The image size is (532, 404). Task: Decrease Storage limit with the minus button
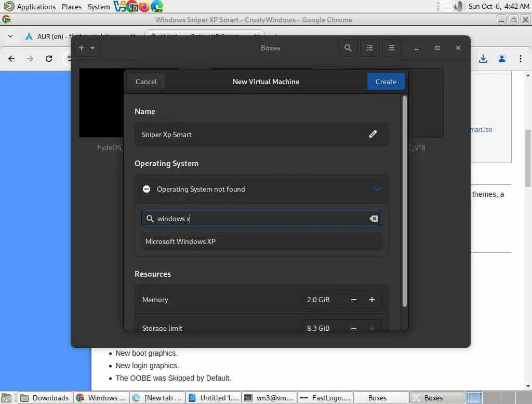coord(353,328)
